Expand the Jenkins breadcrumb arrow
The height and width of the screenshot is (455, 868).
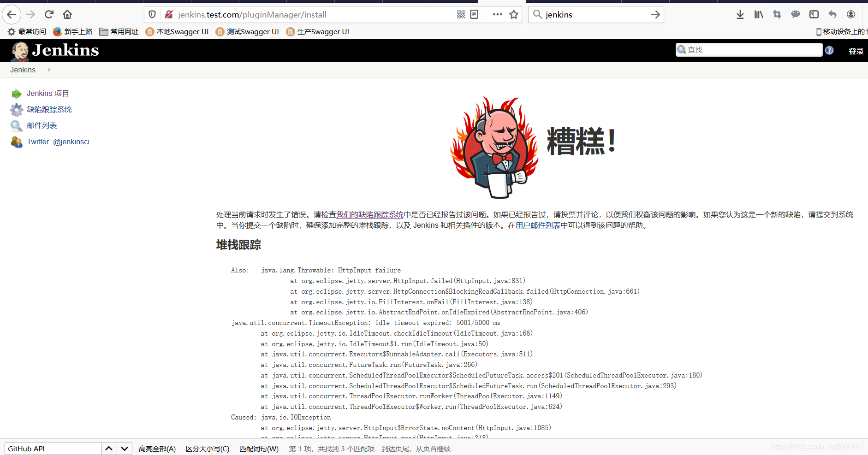[x=49, y=70]
